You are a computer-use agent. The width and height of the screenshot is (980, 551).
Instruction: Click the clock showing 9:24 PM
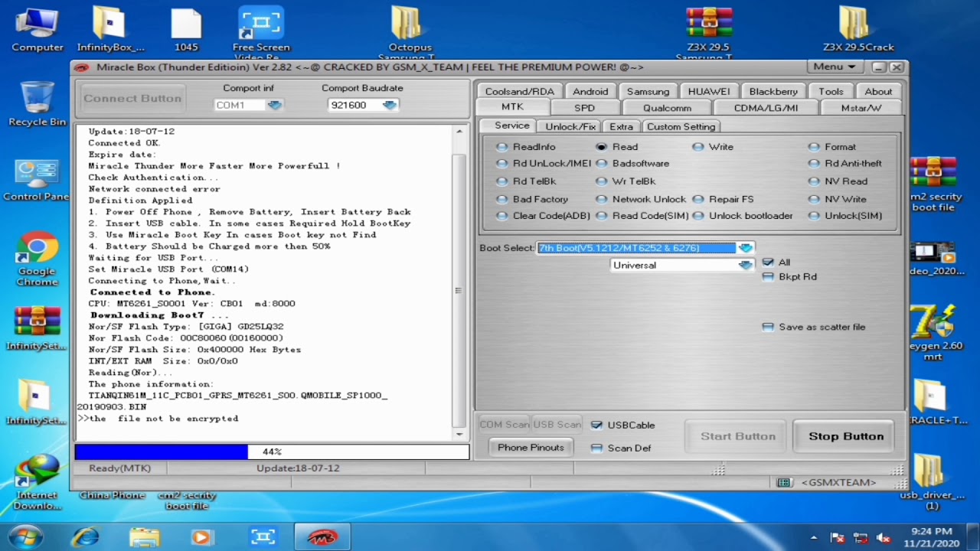[932, 531]
